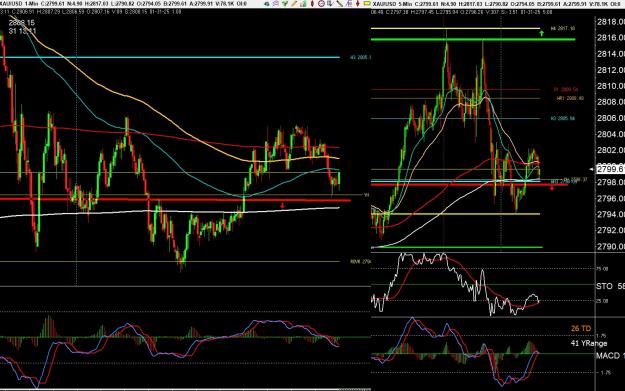The image size is (625, 391).
Task: Click the red down arrow marker on 1-Min chart
Action: 283,206
